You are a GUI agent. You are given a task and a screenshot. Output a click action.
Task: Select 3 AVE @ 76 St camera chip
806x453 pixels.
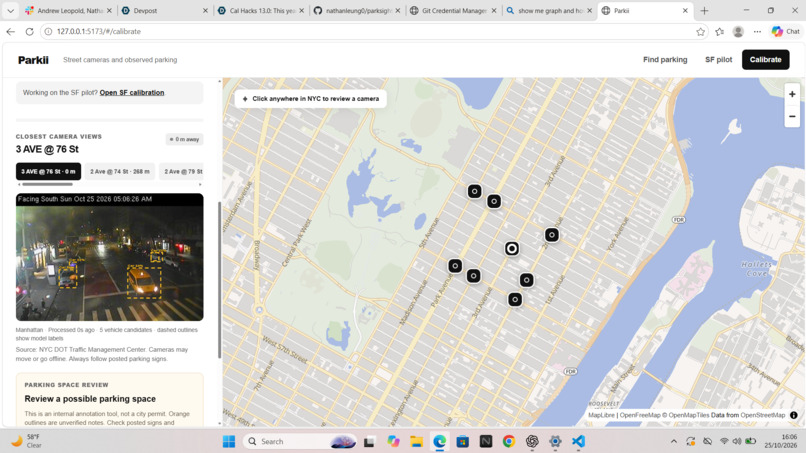coord(48,171)
